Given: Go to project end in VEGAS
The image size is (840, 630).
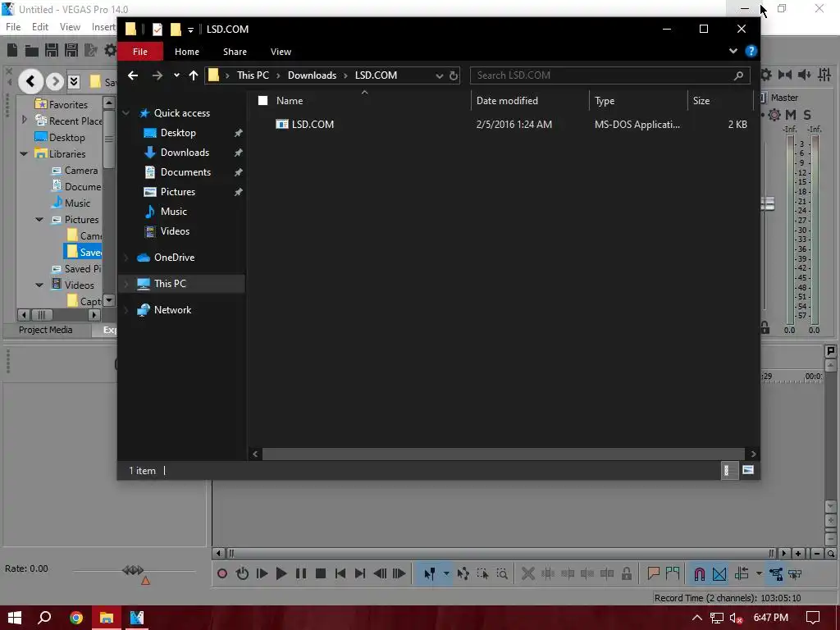Looking at the screenshot, I should click(360, 573).
